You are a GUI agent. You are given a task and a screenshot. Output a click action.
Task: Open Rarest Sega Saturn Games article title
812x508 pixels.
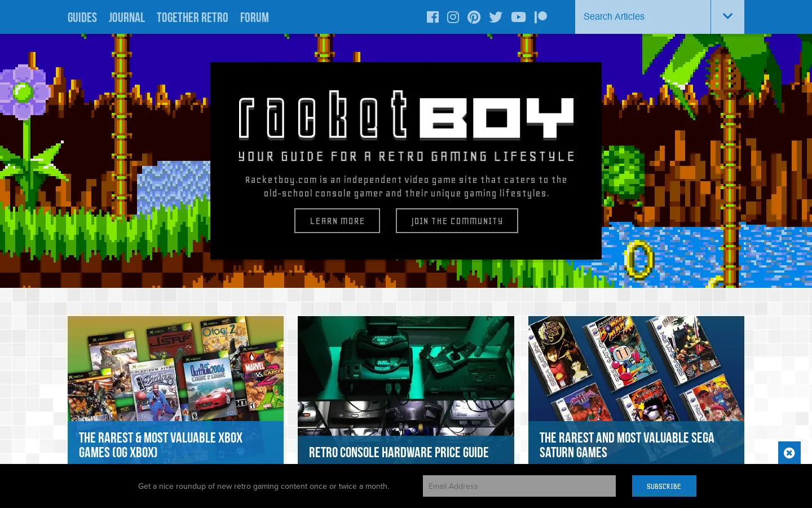point(626,445)
